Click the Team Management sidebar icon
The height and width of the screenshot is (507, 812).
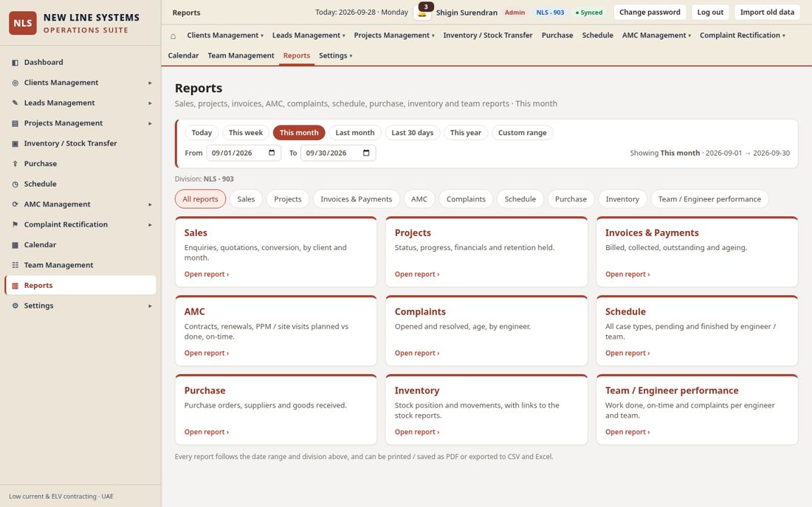click(x=15, y=265)
